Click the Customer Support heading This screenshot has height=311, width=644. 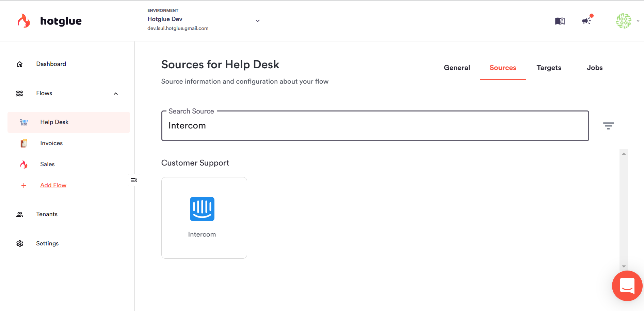pos(195,163)
